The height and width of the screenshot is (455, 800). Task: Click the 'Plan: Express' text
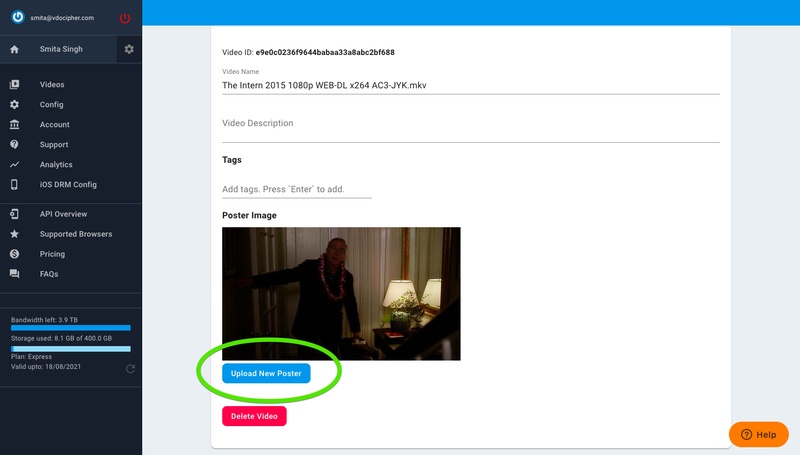[32, 357]
